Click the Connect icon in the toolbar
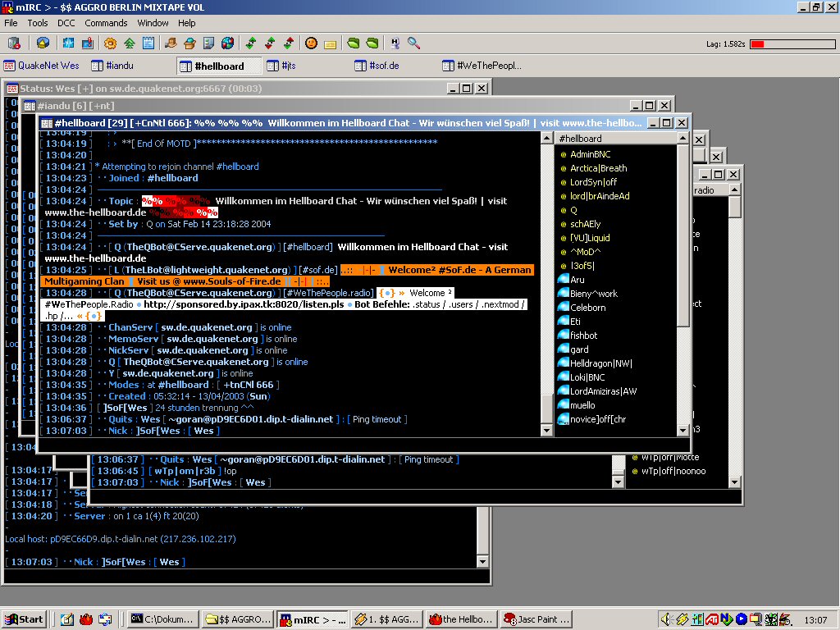The image size is (840, 630). click(12, 43)
